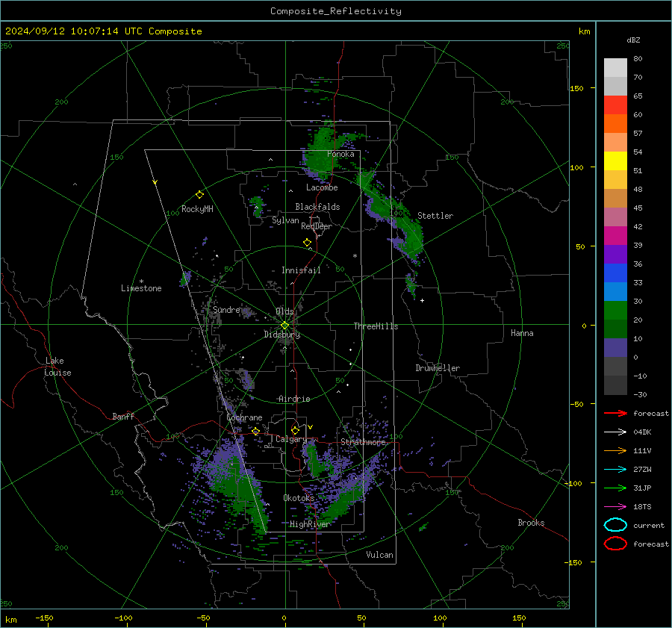Click the Cochrane city label
672x628 pixels.
coord(244,417)
